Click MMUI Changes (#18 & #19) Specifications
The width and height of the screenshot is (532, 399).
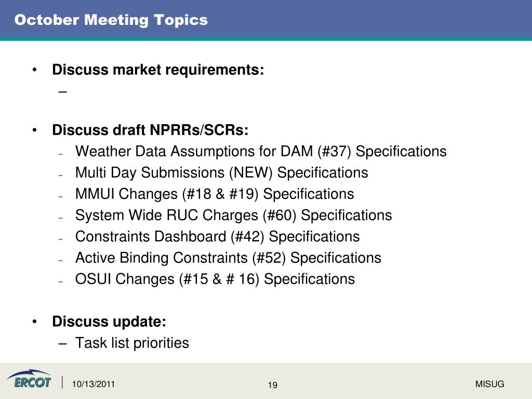tap(215, 194)
